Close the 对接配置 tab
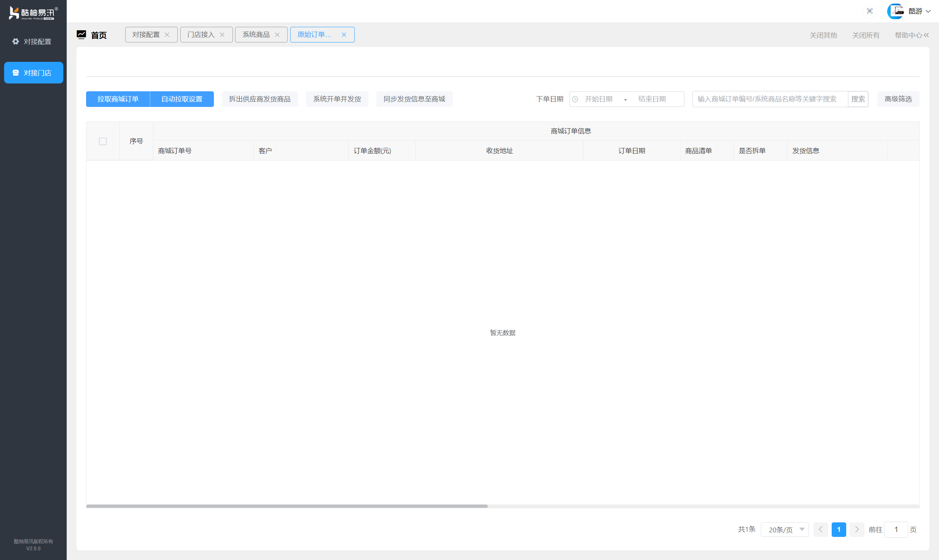 [x=167, y=35]
